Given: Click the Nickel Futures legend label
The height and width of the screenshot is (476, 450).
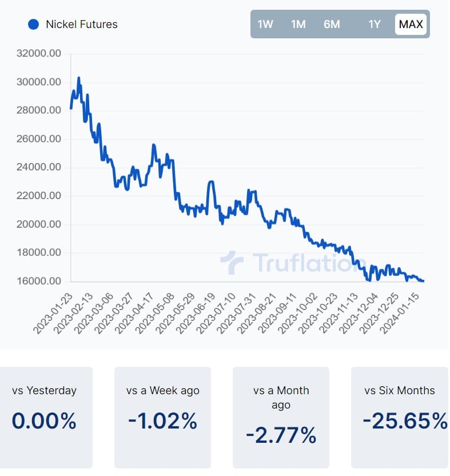Looking at the screenshot, I should click(x=82, y=25).
